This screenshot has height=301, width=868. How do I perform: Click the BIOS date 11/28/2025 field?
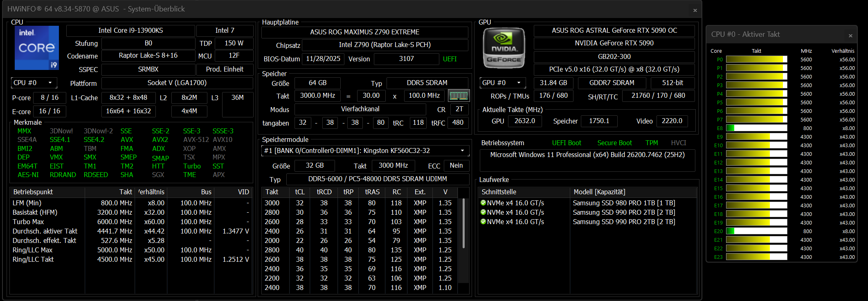click(323, 59)
